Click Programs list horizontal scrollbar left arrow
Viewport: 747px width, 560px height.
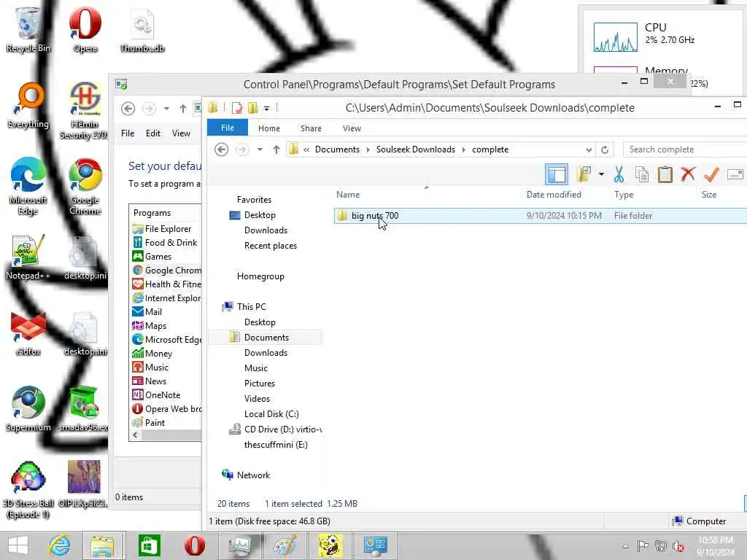(x=135, y=435)
